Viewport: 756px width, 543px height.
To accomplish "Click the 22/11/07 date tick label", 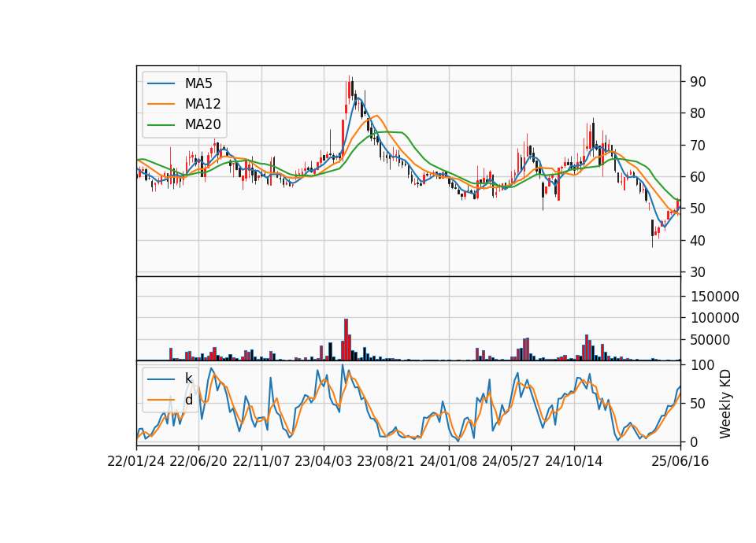I will coord(261,461).
